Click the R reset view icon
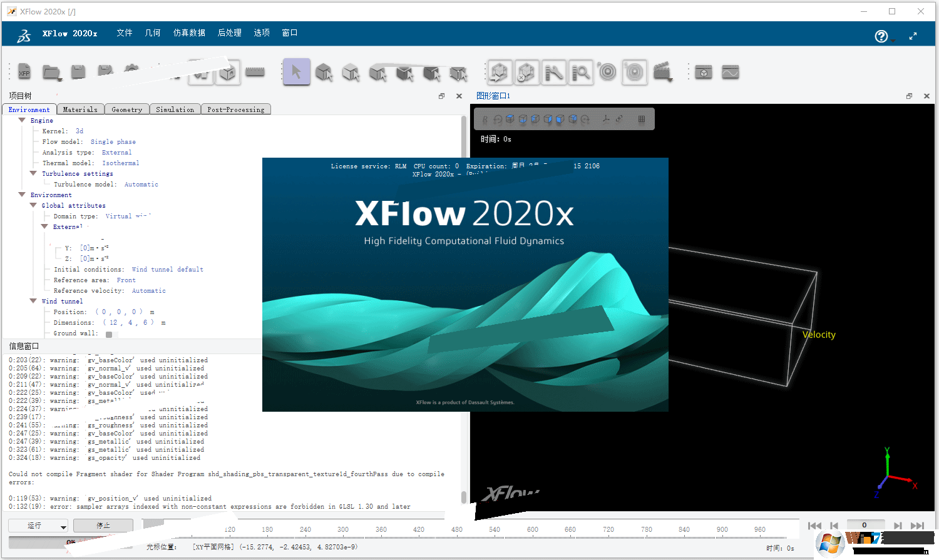 (x=485, y=119)
